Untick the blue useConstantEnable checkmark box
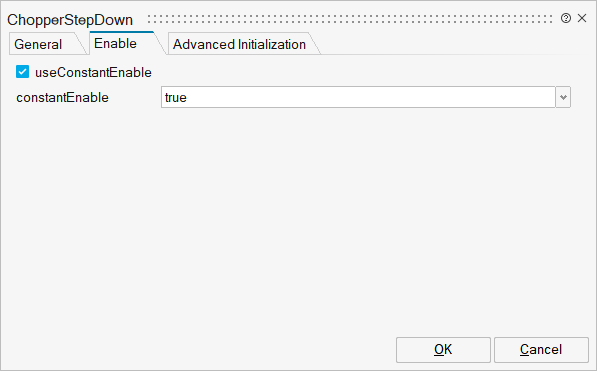This screenshot has width=597, height=371. pyautogui.click(x=22, y=72)
